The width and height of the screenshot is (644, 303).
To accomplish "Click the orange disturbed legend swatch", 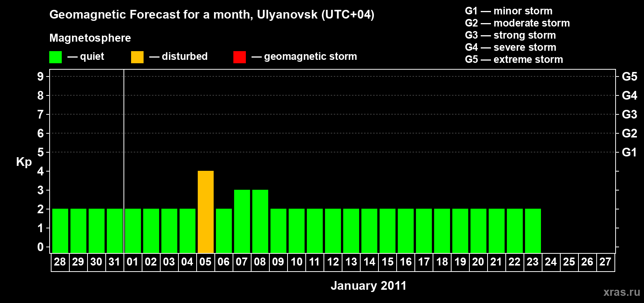I will pyautogui.click(x=137, y=57).
